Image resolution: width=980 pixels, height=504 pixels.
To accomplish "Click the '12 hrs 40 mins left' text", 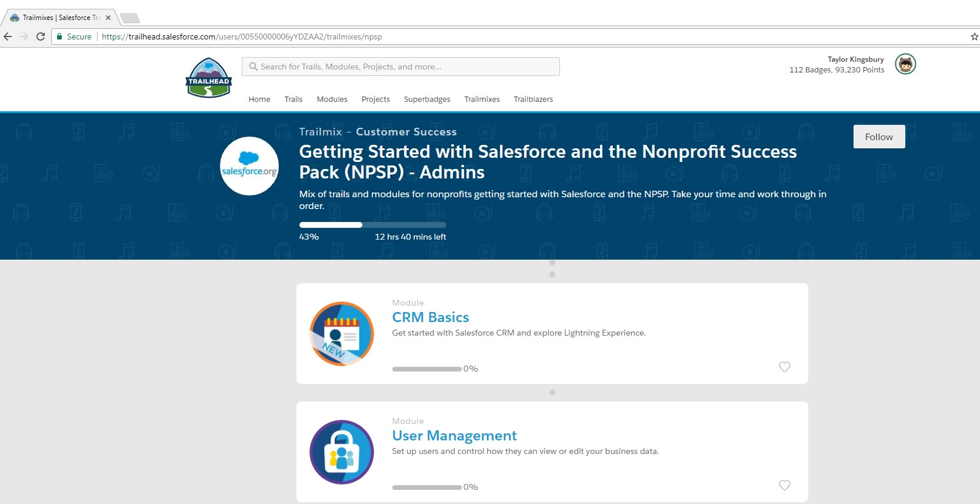I will 411,237.
